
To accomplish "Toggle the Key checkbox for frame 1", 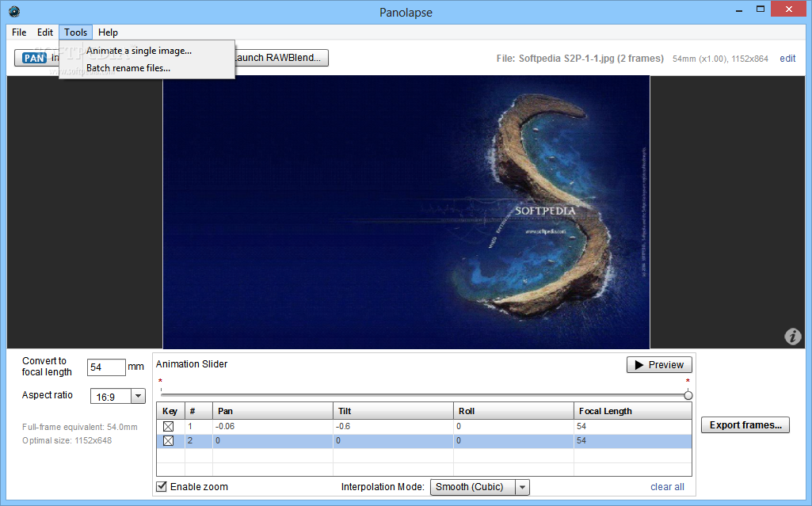I will 168,426.
